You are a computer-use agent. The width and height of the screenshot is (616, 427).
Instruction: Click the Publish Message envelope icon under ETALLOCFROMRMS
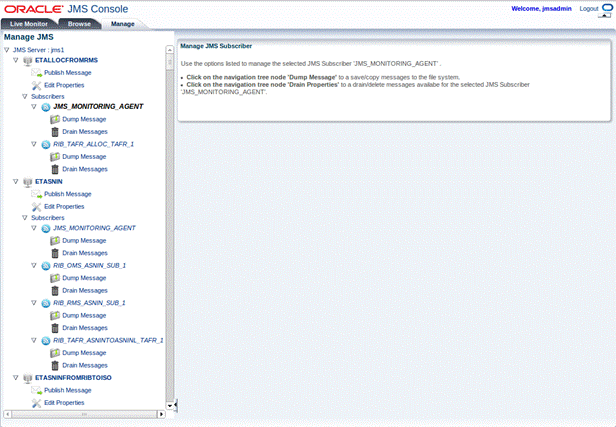pyautogui.click(x=37, y=73)
